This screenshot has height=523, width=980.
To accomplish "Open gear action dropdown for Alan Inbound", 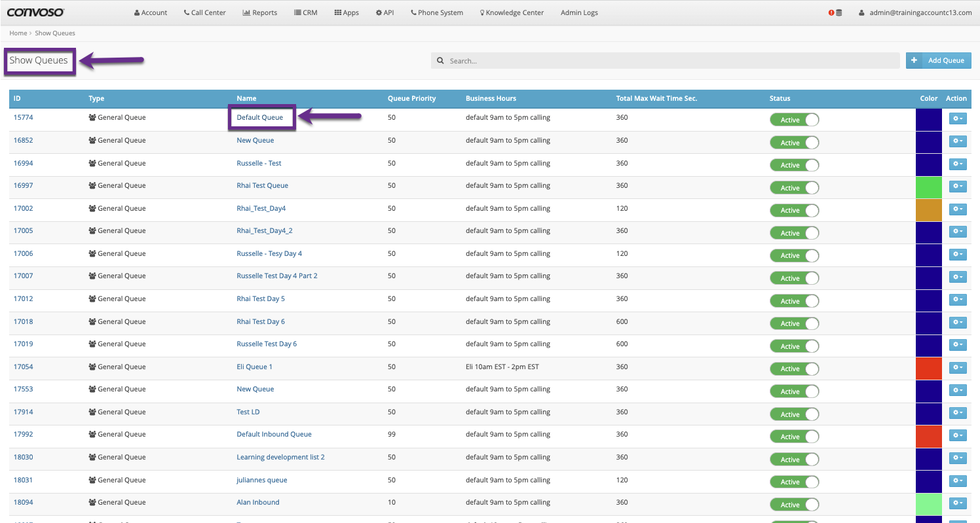I will 958,503.
